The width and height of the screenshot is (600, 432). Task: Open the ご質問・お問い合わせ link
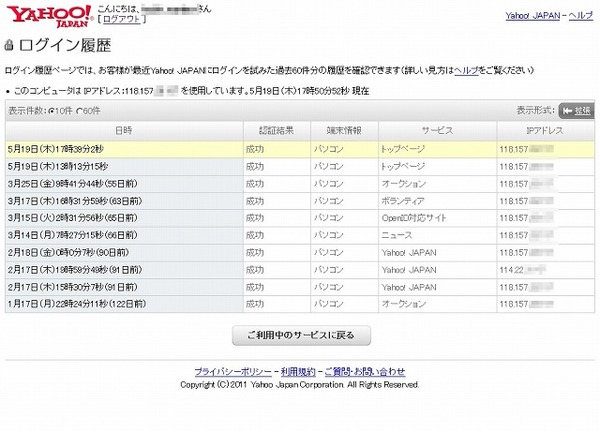coord(365,372)
